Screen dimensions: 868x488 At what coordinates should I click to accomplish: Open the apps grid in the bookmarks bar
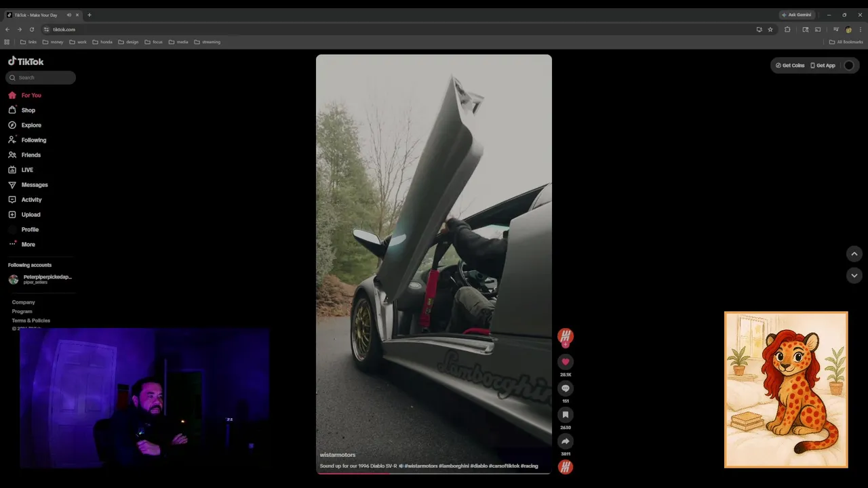(x=7, y=42)
